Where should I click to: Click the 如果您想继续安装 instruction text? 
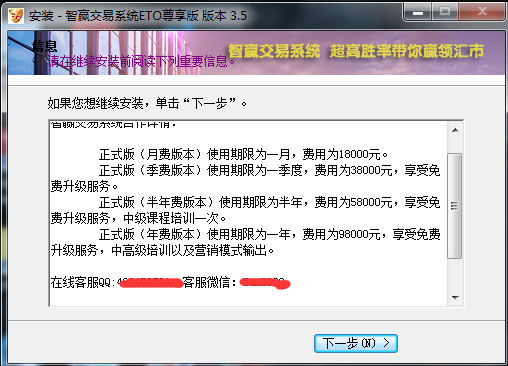tap(147, 103)
